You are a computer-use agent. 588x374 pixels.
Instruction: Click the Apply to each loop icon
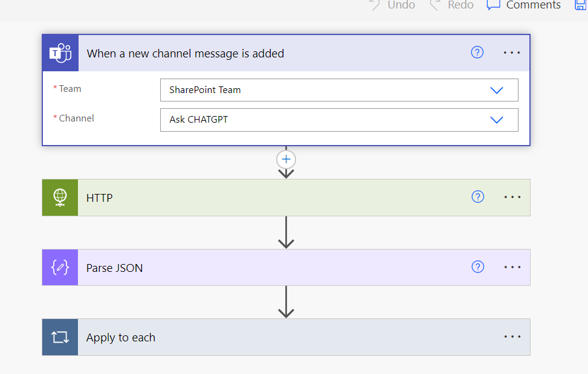[x=60, y=337]
